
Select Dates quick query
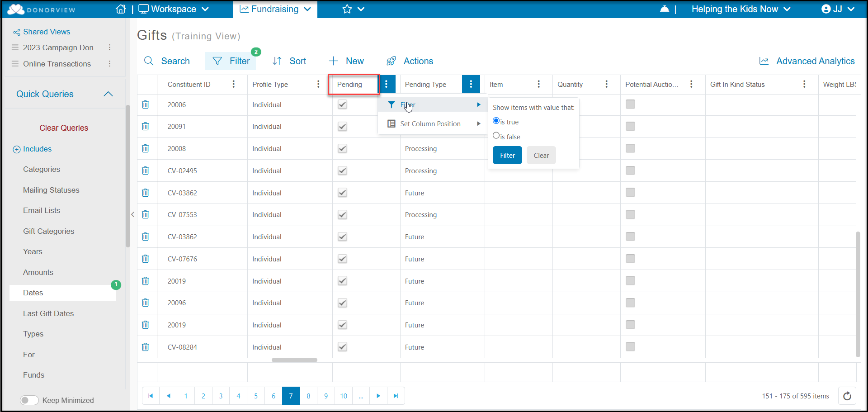pos(63,293)
